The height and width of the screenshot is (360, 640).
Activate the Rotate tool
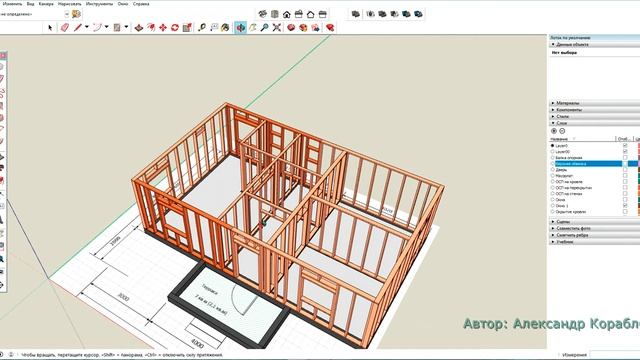[x=175, y=28]
